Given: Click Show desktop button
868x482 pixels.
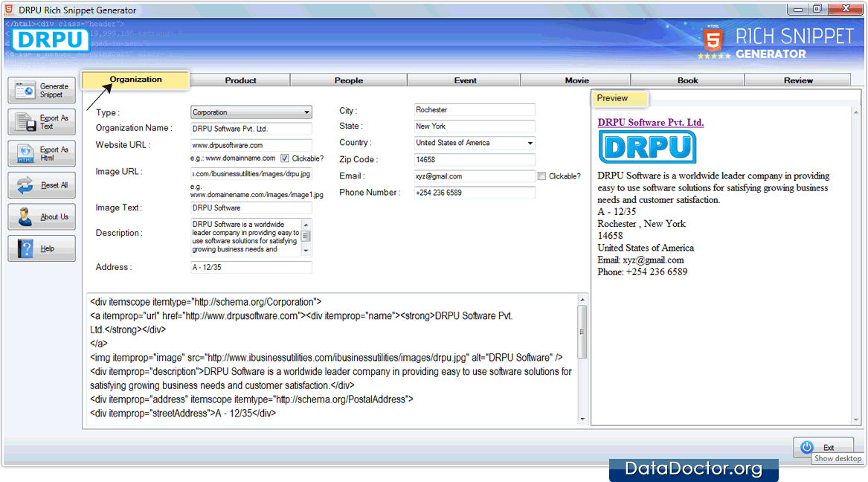Looking at the screenshot, I should click(x=838, y=458).
